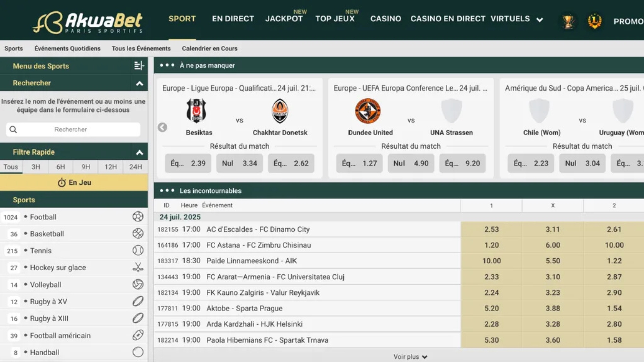Switch to the 6H quick filter
This screenshot has width=644, height=362.
60,167
